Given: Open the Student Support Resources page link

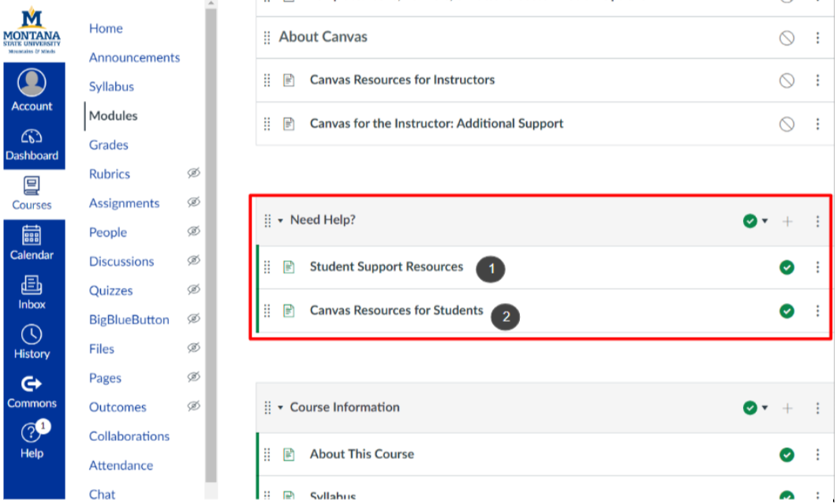Looking at the screenshot, I should pos(386,267).
